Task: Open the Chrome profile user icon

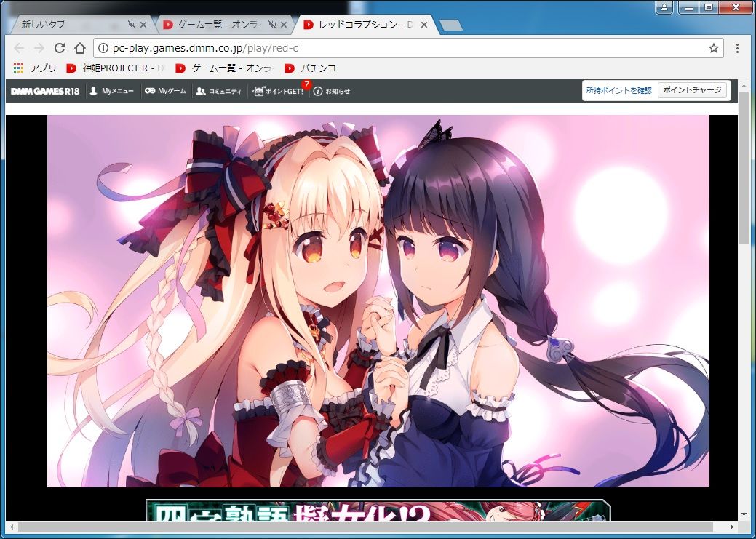Action: point(664,7)
